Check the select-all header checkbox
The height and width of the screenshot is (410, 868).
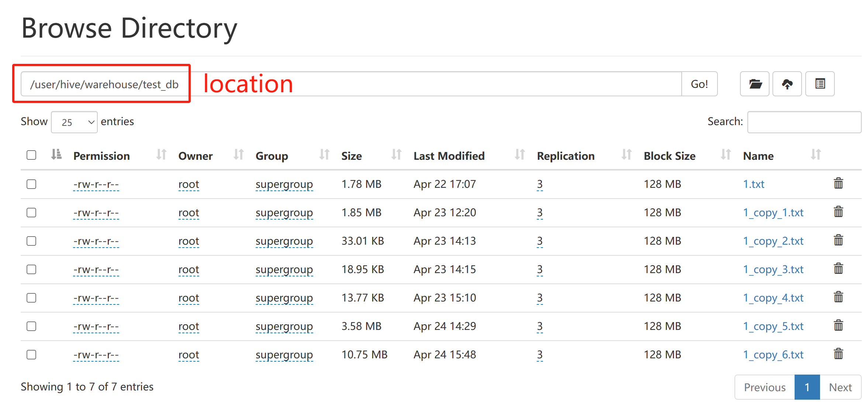[31, 155]
